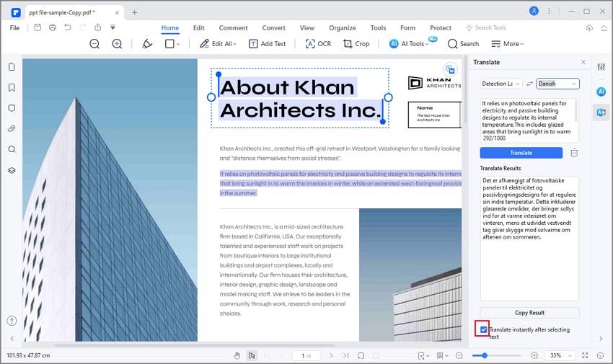
Task: Select the Hand tool in status bar
Action: point(237,355)
